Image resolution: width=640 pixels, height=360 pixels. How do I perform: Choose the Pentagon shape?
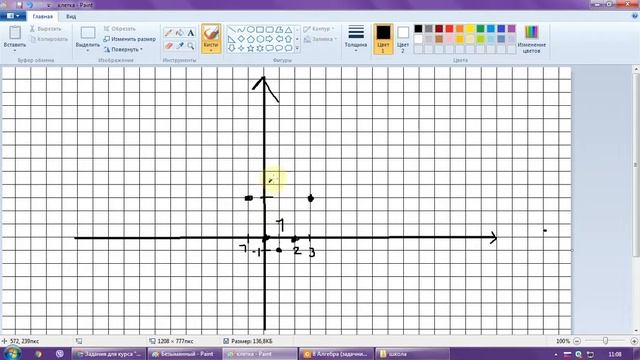coord(250,39)
